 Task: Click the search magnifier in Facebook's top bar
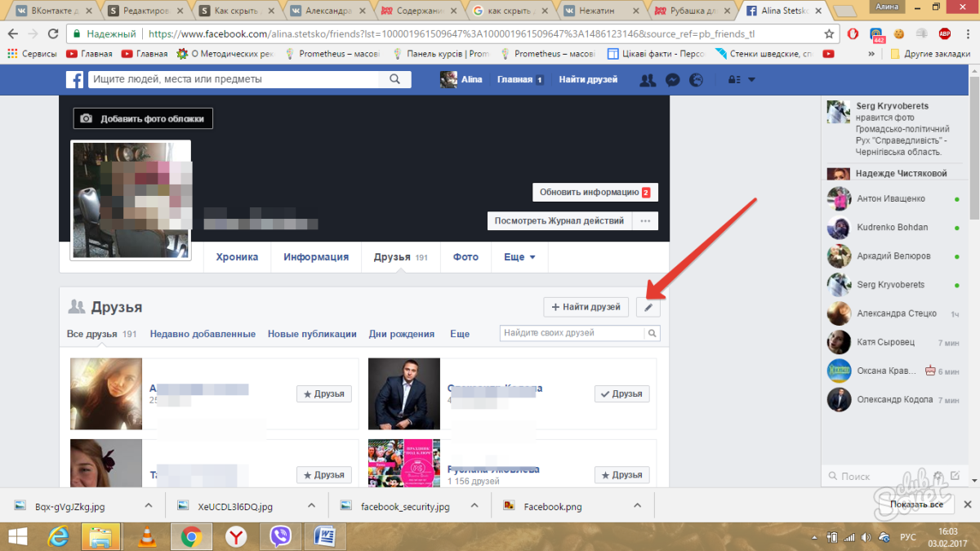[x=394, y=79]
